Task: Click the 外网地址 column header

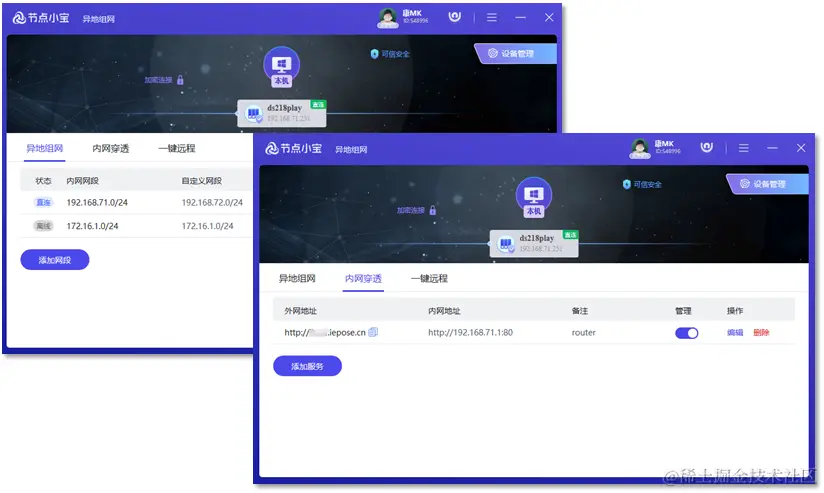Action: coord(301,311)
